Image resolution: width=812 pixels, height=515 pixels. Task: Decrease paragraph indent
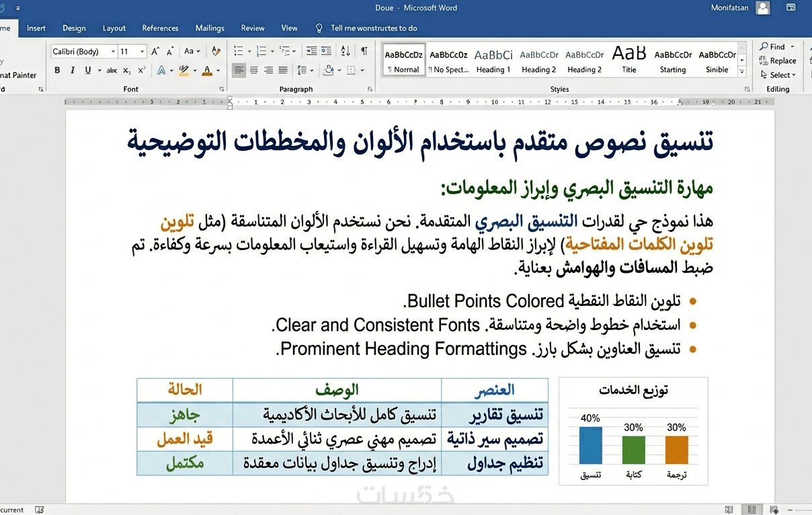[x=311, y=51]
